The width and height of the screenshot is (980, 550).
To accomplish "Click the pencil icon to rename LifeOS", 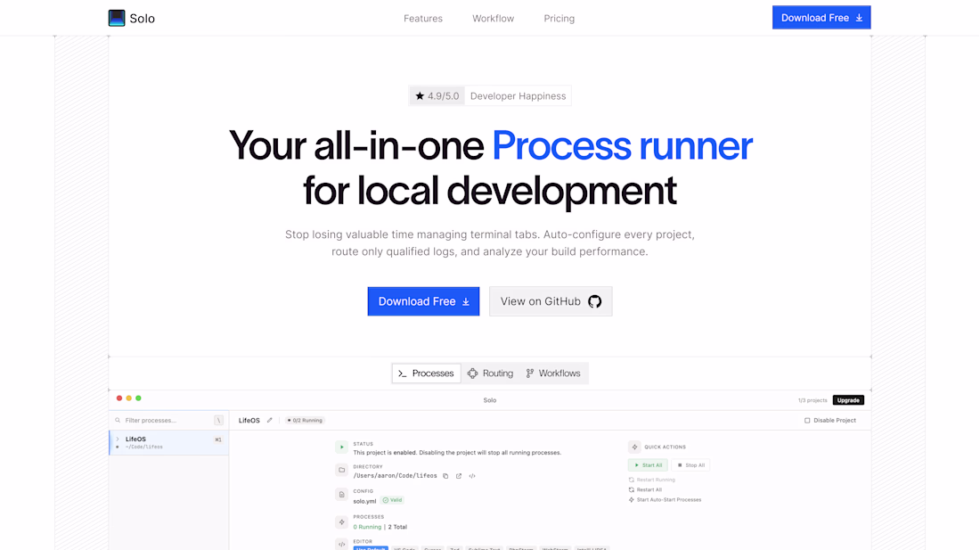I will click(x=269, y=420).
